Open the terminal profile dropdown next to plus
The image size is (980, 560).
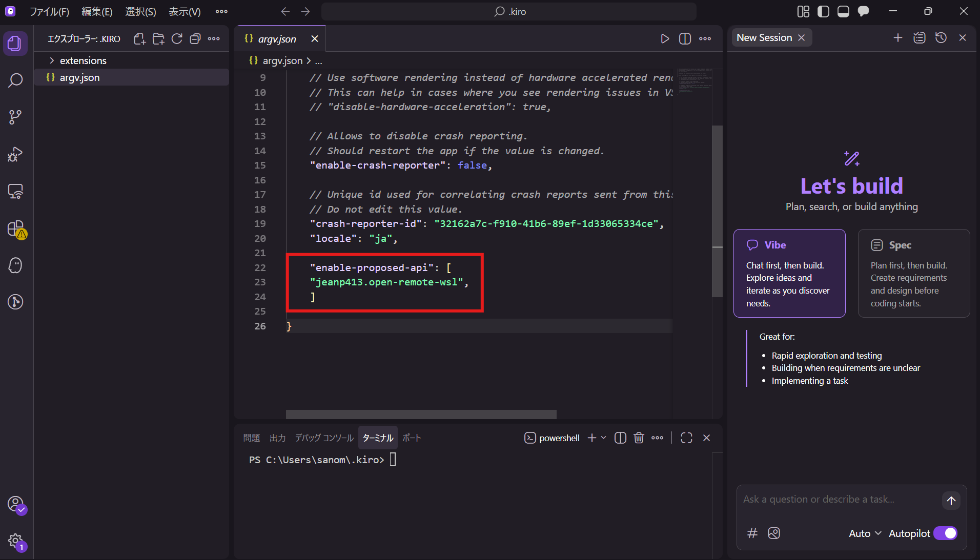tap(603, 438)
